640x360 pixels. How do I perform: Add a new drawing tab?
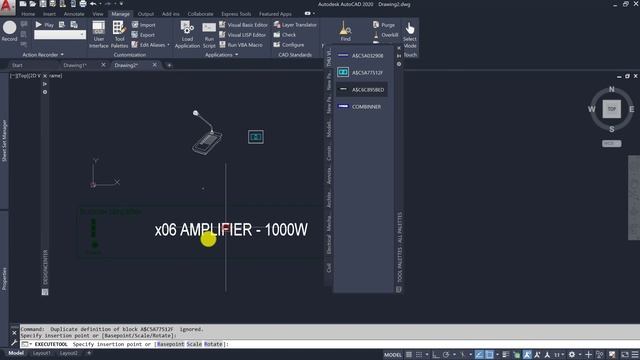click(169, 65)
